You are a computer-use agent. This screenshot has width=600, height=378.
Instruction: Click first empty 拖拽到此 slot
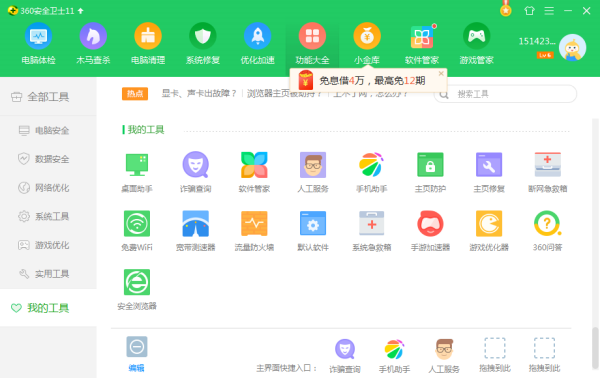click(495, 355)
